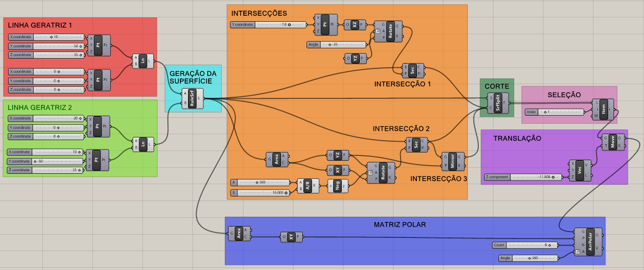Screen dimensions: 644x270
Task: Click the XZ plane component
Action: point(355,25)
